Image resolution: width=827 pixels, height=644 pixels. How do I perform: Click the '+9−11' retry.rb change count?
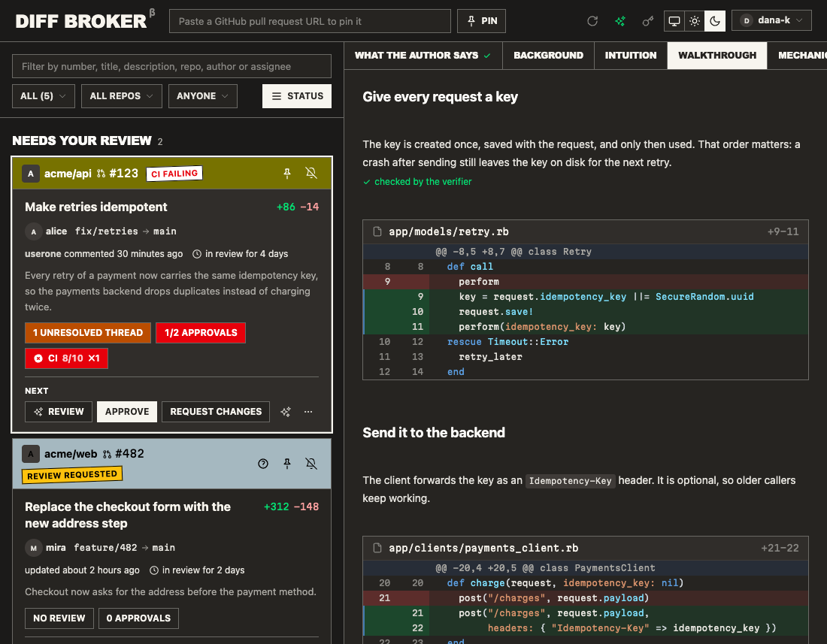point(783,232)
